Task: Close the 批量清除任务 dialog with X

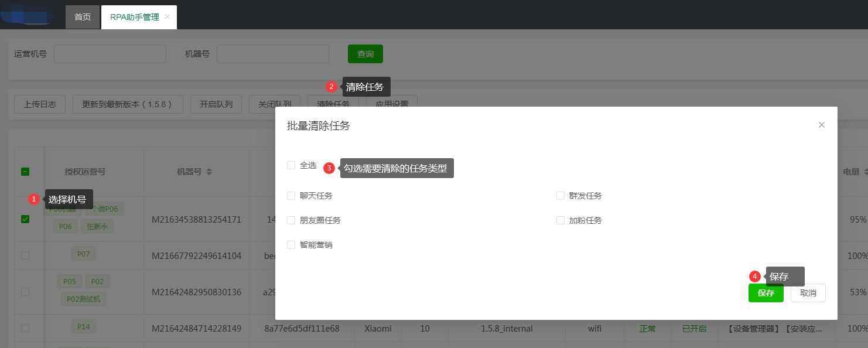Action: coord(822,125)
